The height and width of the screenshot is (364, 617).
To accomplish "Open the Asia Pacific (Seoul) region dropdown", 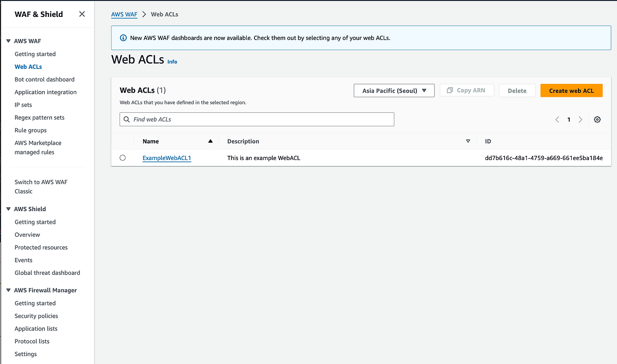I will pyautogui.click(x=394, y=91).
